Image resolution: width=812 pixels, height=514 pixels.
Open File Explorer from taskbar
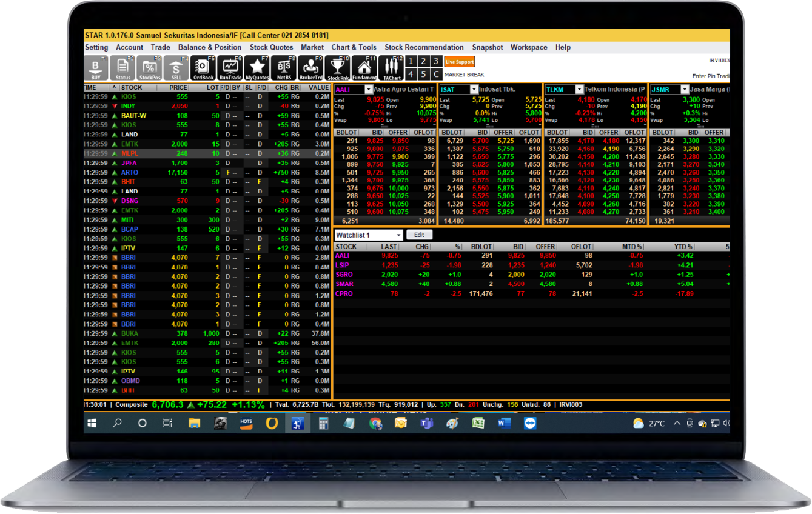coord(195,424)
